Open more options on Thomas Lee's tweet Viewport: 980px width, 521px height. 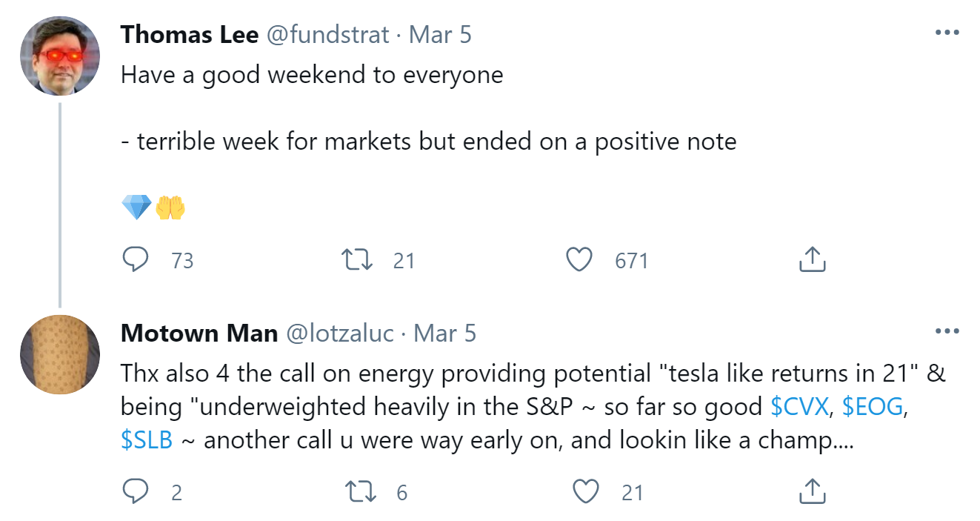(947, 33)
